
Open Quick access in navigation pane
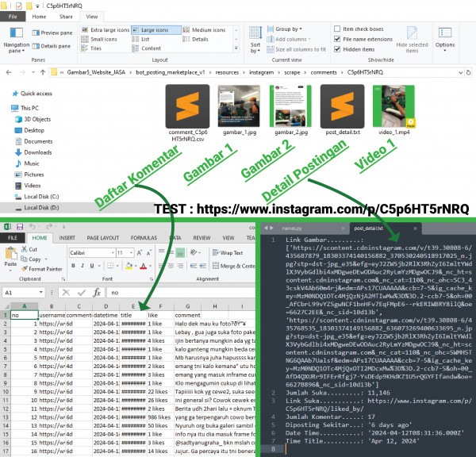32,94
